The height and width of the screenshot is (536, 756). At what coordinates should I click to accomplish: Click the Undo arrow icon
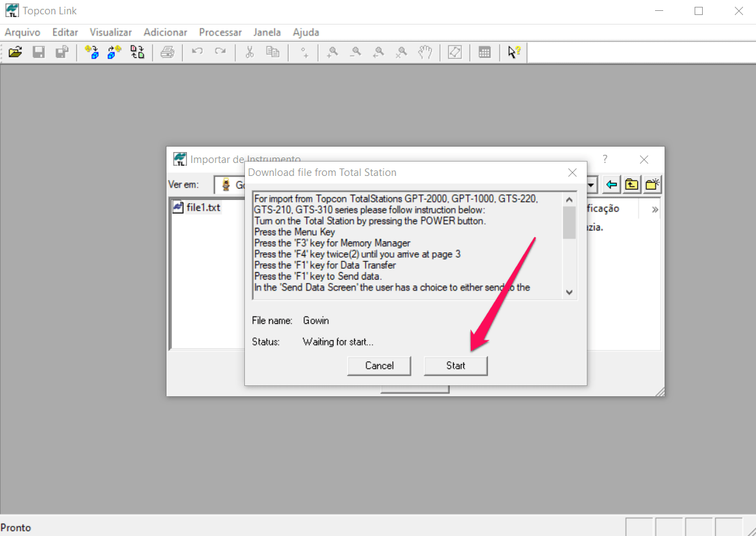click(x=197, y=52)
